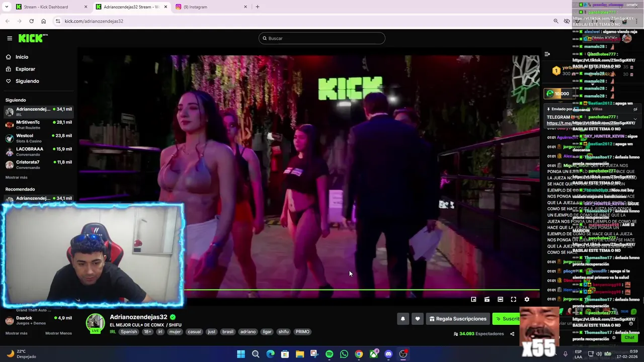644x362 pixels.
Task: Open chat settings gear
Action: click(x=614, y=338)
